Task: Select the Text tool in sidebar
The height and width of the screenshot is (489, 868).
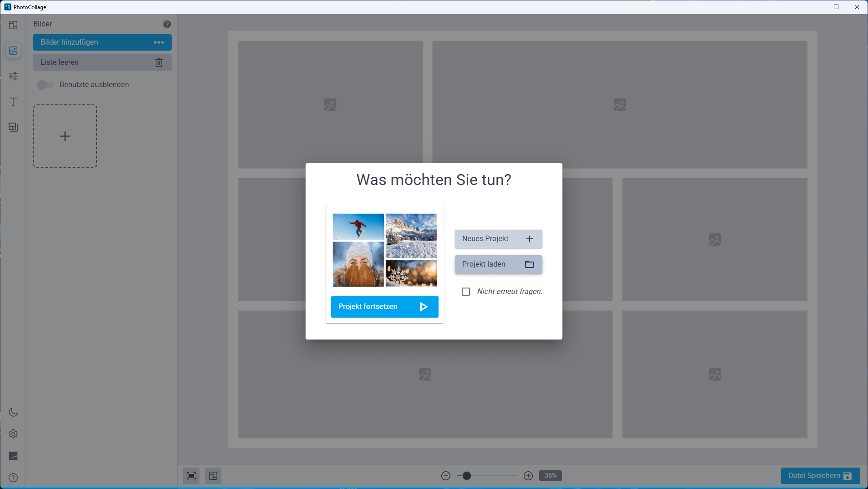Action: click(13, 102)
